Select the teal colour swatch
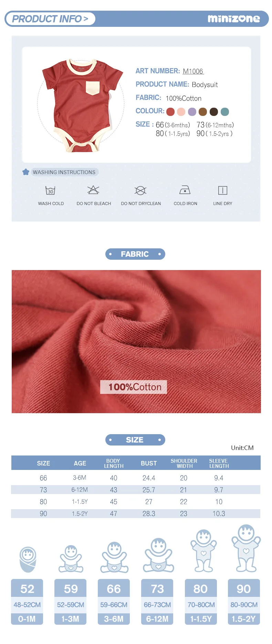This screenshot has height=644, width=272. pos(225,112)
